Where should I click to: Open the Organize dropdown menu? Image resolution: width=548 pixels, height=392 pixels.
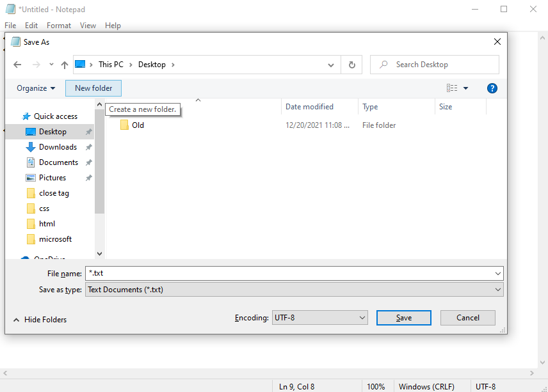pos(36,88)
